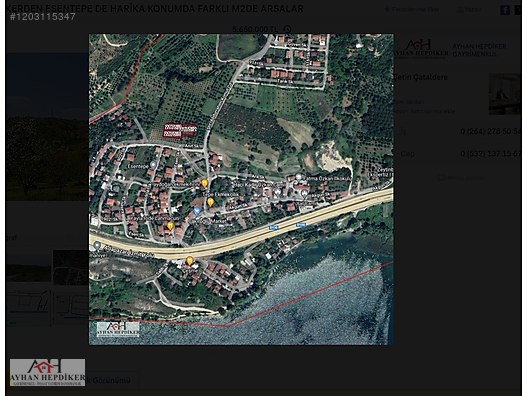This screenshot has width=528, height=396.
Task: Switch to the Görünümü tab at the bottom
Action: pyautogui.click(x=109, y=381)
